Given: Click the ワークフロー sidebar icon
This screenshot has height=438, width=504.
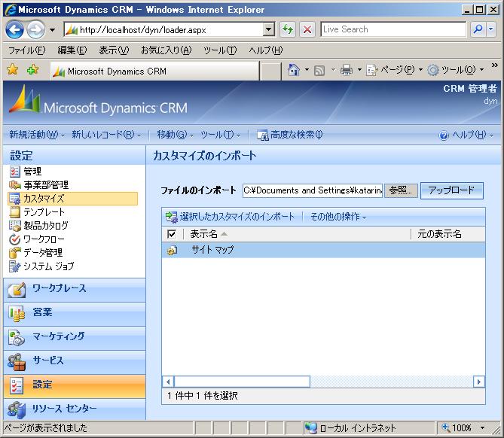Looking at the screenshot, I should coord(15,239).
